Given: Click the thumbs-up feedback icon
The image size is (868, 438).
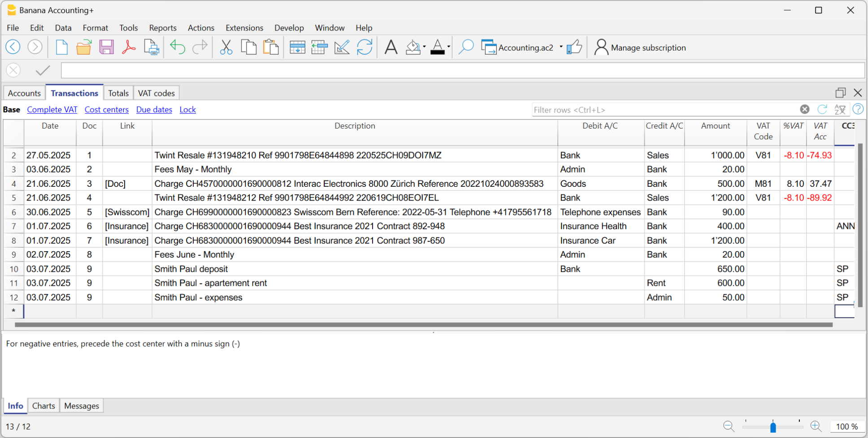Looking at the screenshot, I should point(574,47).
